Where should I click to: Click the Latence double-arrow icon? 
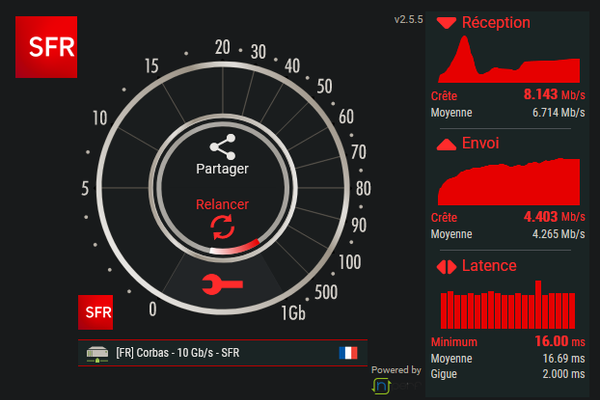[446, 267]
